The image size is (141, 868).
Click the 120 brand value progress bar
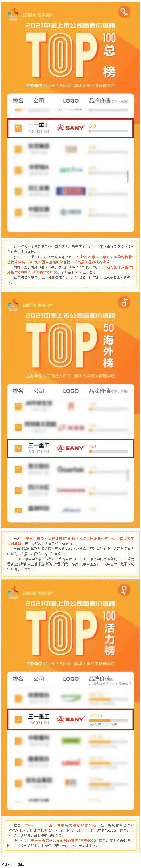[108, 451]
